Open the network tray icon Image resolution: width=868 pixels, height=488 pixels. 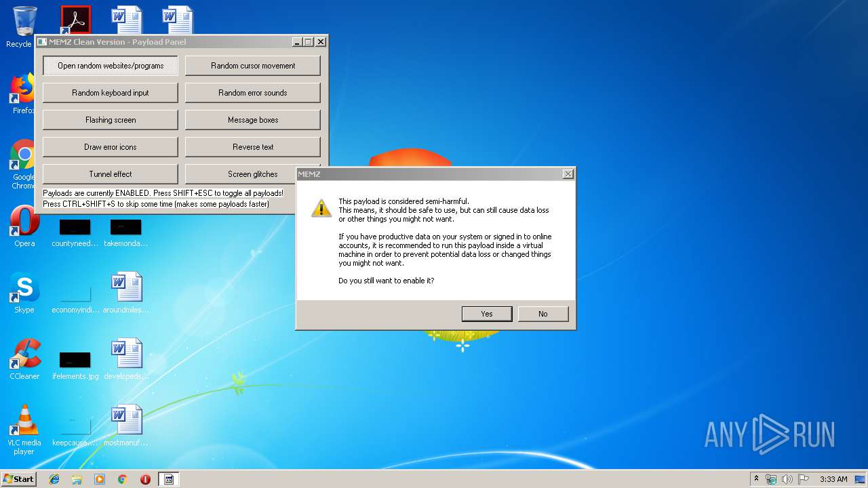[x=771, y=479]
